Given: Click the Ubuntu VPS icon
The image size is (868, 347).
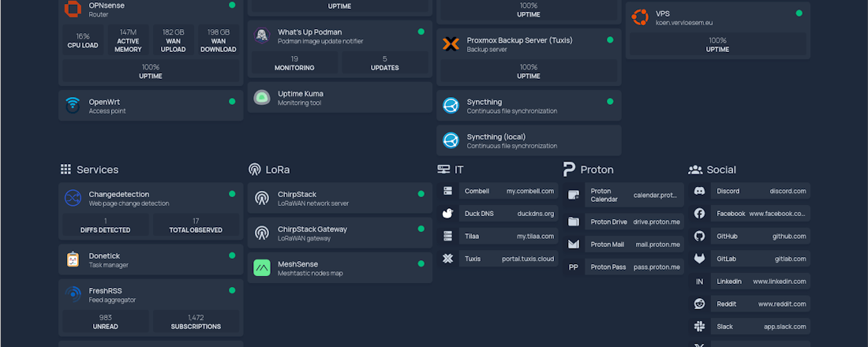Looking at the screenshot, I should coord(641,17).
